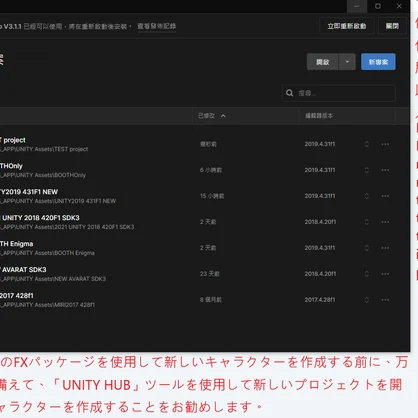Change editor version for UNITY2019 431F1 NEW row
The height and width of the screenshot is (418, 418).
367,196
